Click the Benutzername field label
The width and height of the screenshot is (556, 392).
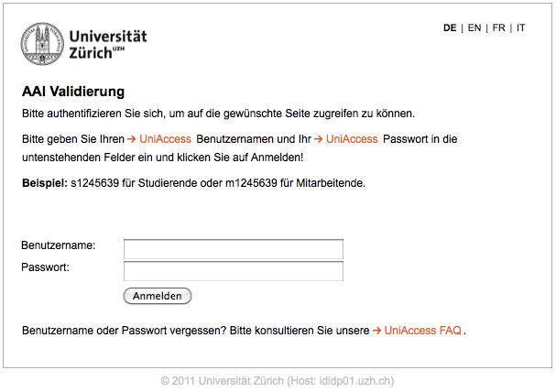pos(58,245)
